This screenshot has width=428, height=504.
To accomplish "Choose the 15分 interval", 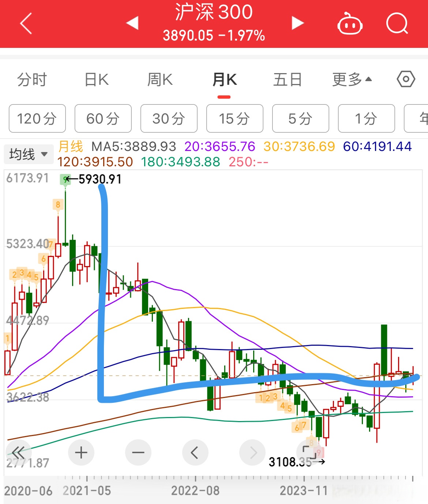I will coord(235,118).
